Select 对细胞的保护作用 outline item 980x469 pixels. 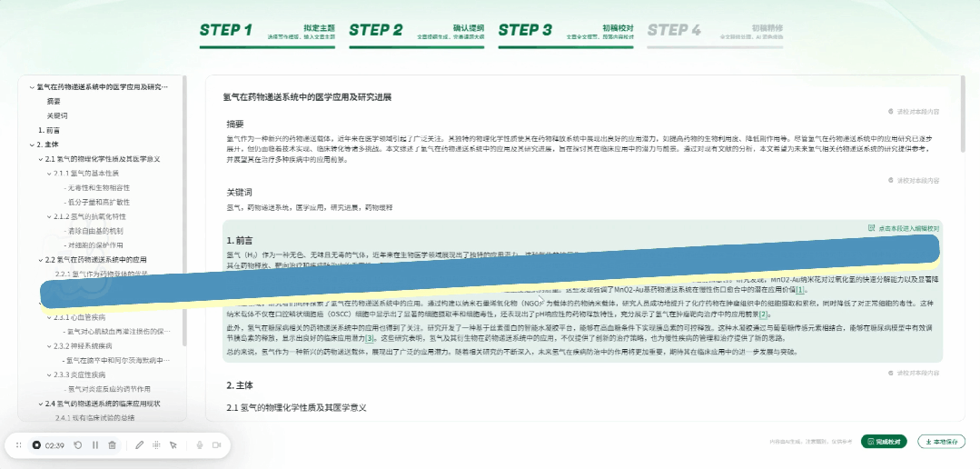[94, 245]
